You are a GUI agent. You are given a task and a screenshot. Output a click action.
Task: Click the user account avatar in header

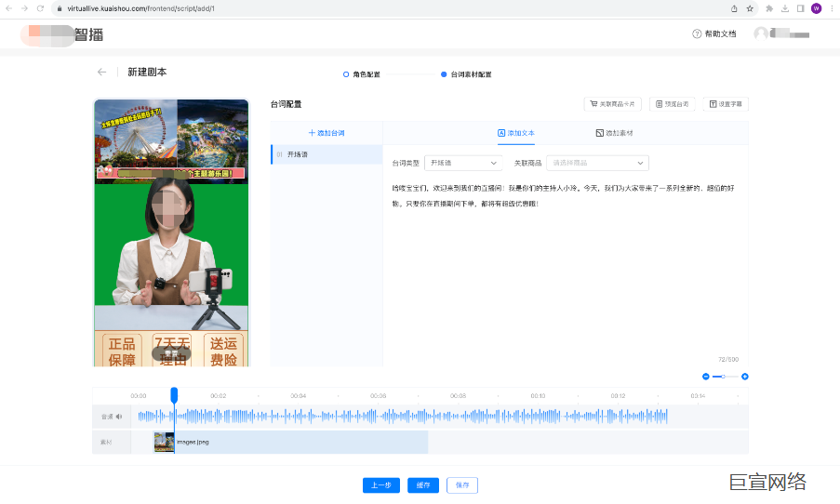761,33
